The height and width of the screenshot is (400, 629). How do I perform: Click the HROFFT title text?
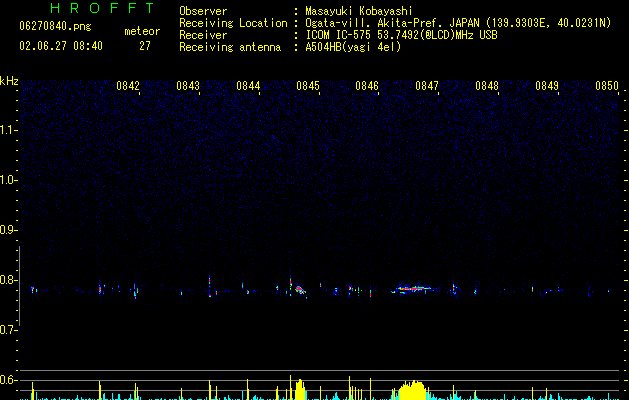[x=103, y=8]
